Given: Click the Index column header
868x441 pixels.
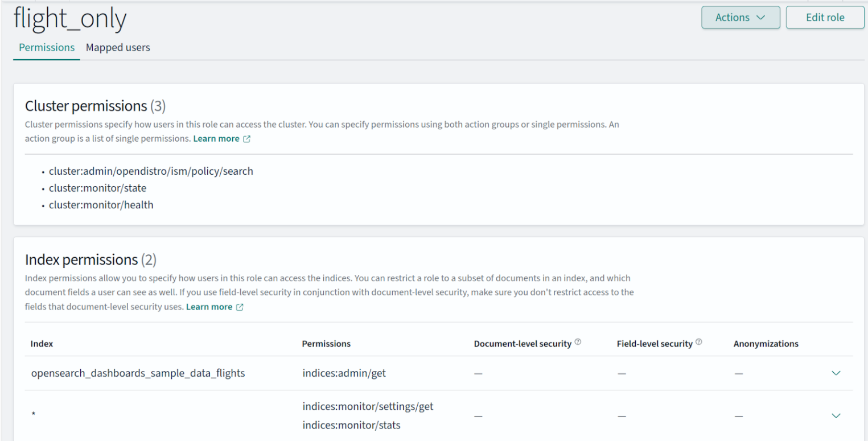Looking at the screenshot, I should tap(42, 344).
